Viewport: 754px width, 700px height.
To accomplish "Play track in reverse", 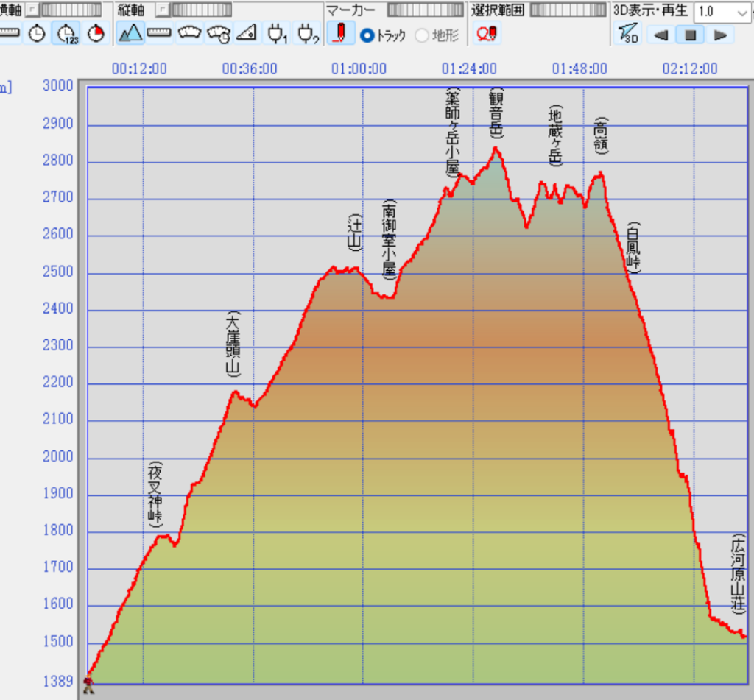I will (x=661, y=35).
